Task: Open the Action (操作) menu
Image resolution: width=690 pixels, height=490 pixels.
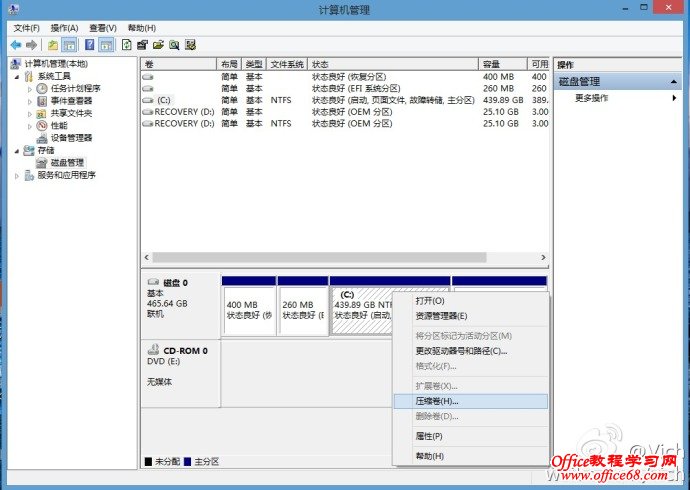Action: 64,28
